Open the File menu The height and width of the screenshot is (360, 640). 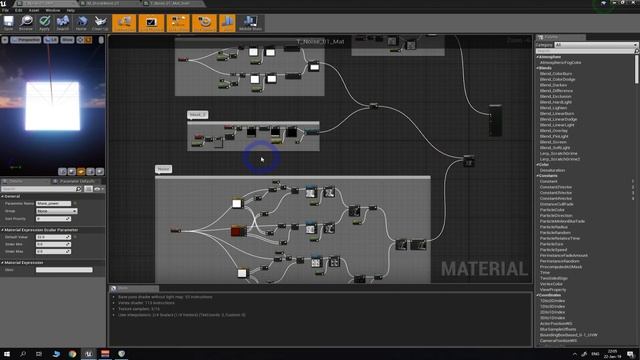click(5, 10)
